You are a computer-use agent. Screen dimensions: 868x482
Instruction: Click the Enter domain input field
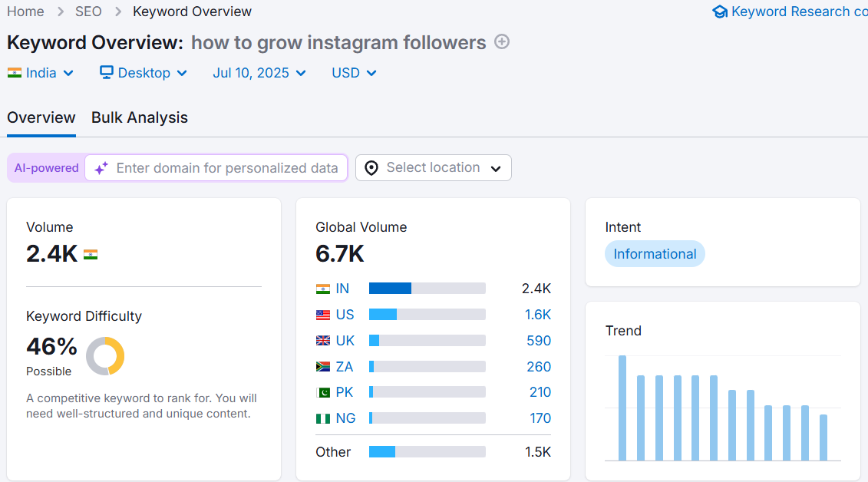click(x=226, y=168)
